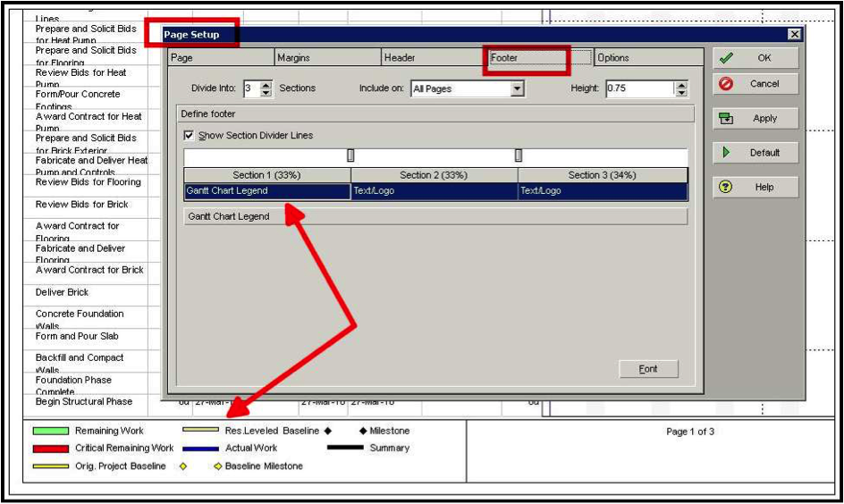Click the second section divider slider handle
The height and width of the screenshot is (504, 844).
(x=518, y=155)
